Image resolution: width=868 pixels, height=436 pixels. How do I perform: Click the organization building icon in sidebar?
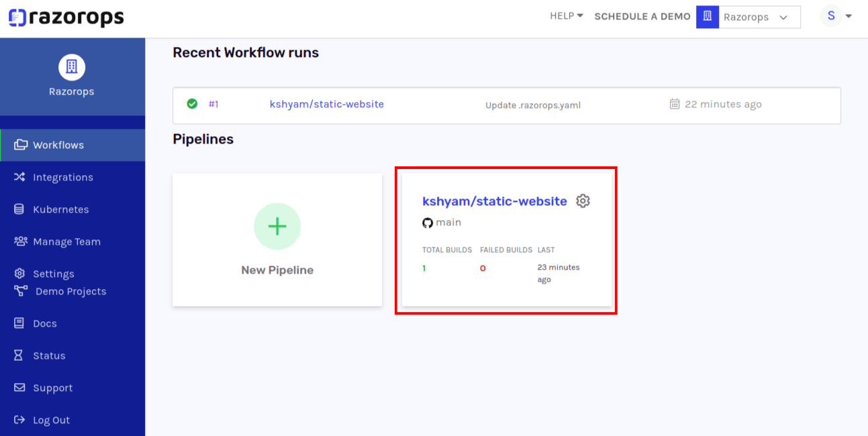pos(72,66)
